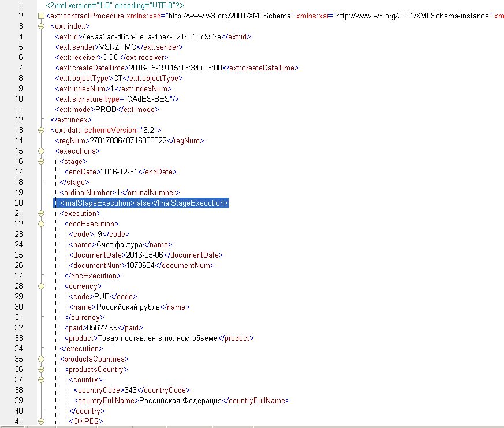
Task: Click line number 20 in the gutter
Action: [x=20, y=203]
